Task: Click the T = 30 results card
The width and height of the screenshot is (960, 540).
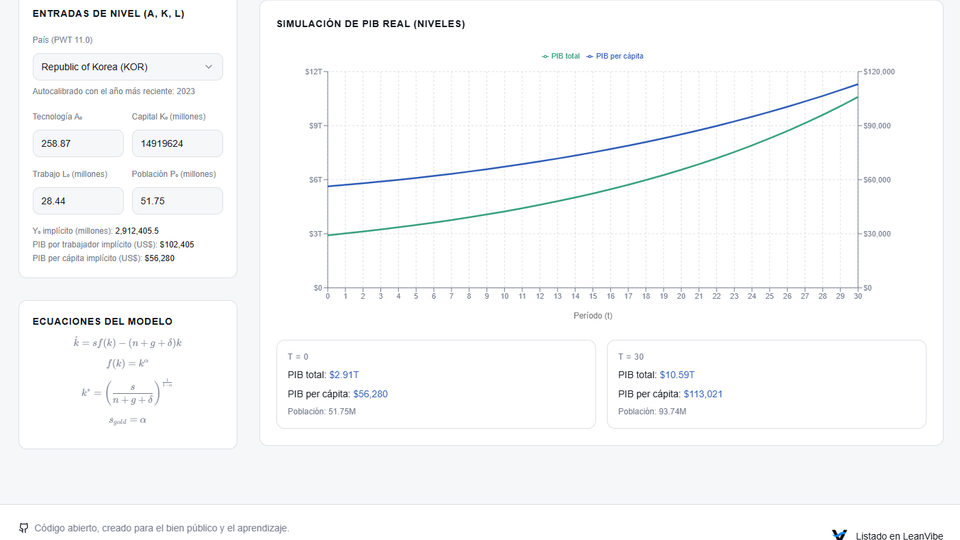Action: (766, 384)
